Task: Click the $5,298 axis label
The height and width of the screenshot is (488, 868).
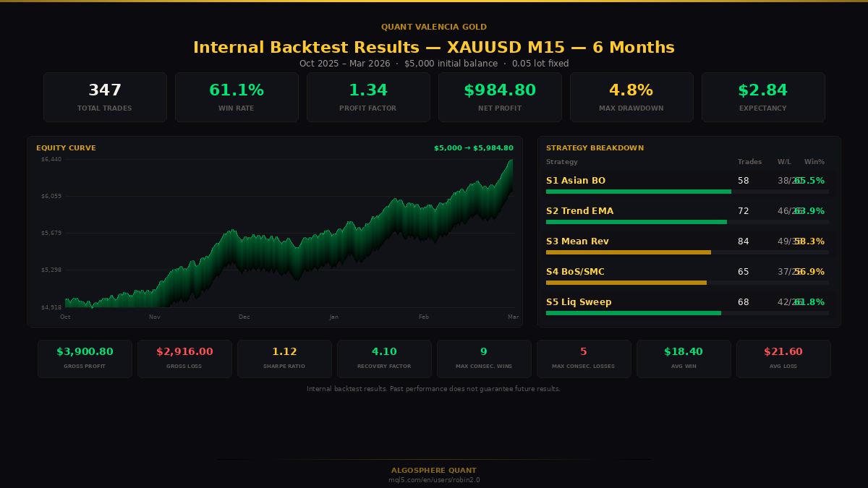Action: 51,270
